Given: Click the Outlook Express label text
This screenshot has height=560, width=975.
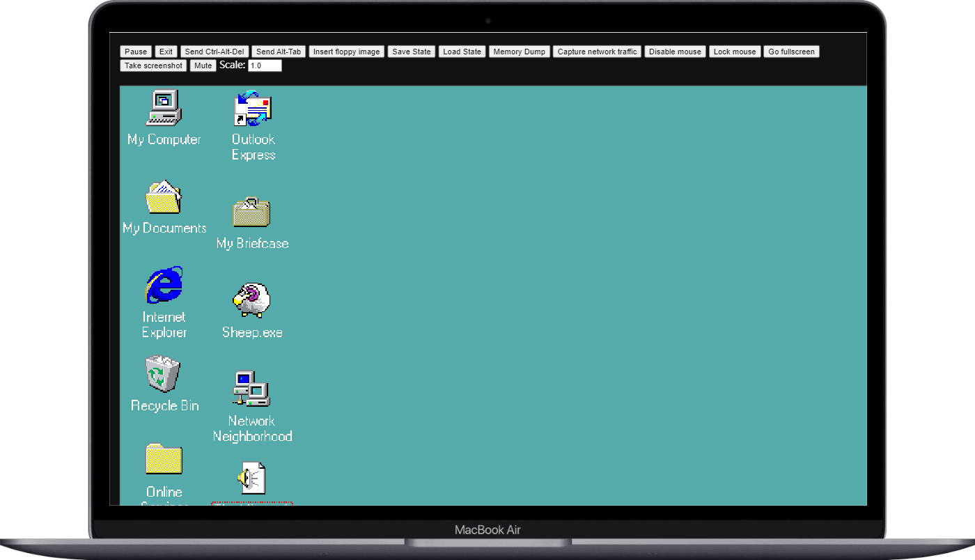Looking at the screenshot, I should [x=253, y=147].
